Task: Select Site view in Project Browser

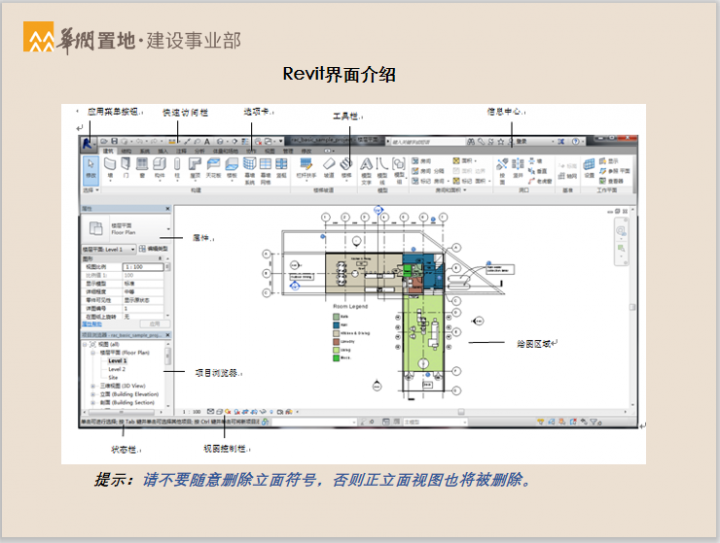Action: click(x=113, y=377)
